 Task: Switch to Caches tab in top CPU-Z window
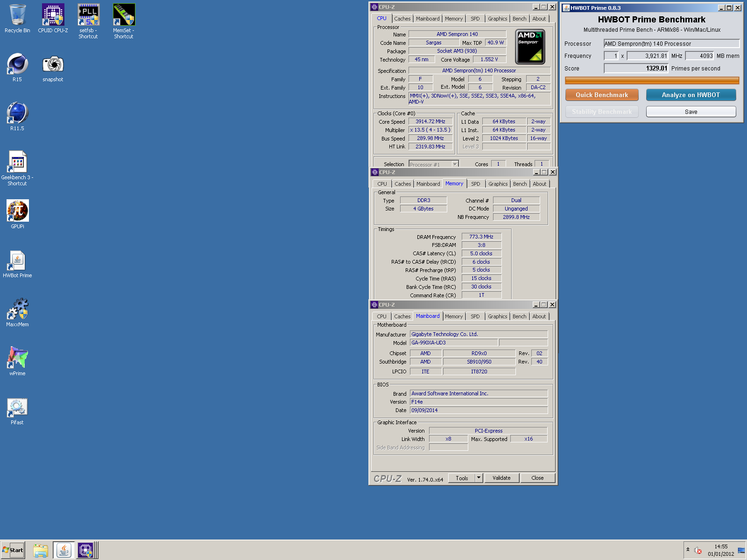402,19
